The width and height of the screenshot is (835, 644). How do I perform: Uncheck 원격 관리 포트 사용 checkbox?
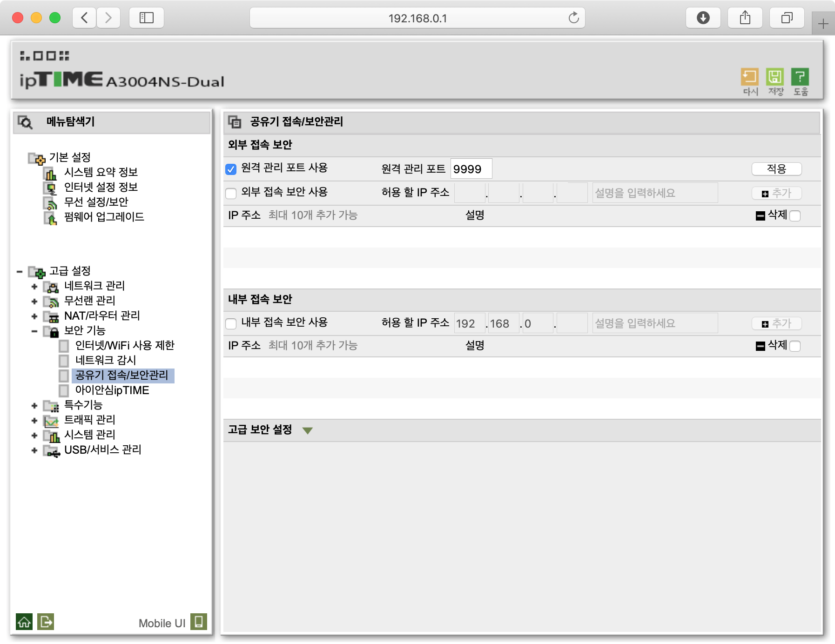pos(231,169)
